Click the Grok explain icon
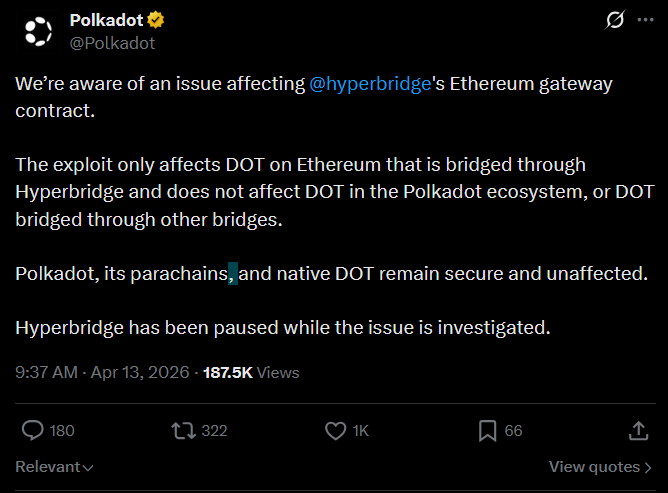The height and width of the screenshot is (493, 668). (615, 20)
